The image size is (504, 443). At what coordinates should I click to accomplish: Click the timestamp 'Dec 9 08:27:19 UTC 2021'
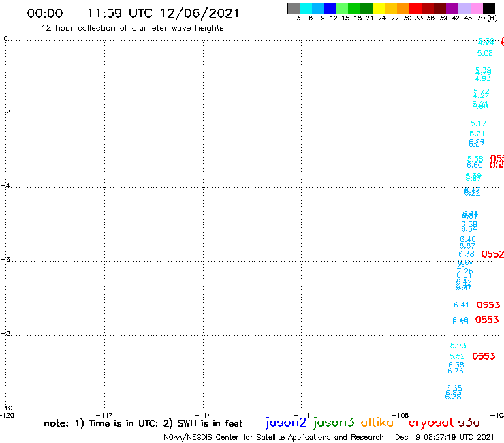(445, 438)
